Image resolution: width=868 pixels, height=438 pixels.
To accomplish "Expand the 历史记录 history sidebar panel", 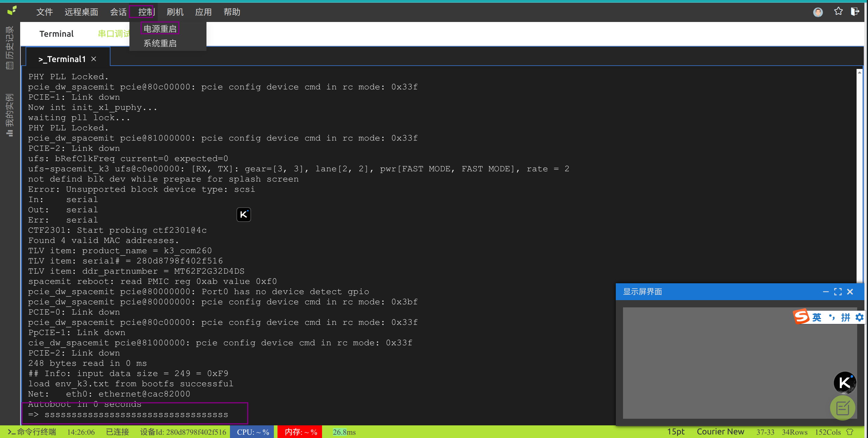I will click(x=9, y=48).
